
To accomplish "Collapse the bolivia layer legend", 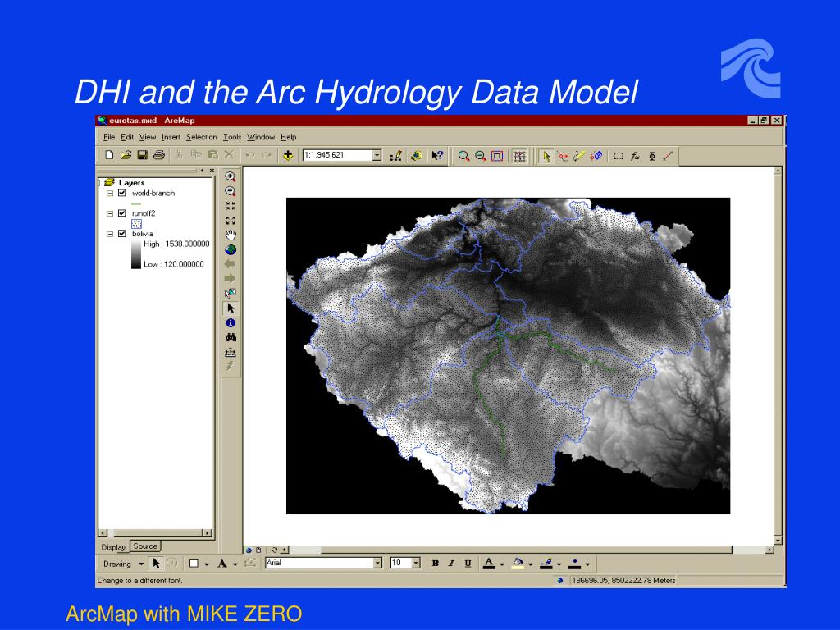I will [110, 234].
